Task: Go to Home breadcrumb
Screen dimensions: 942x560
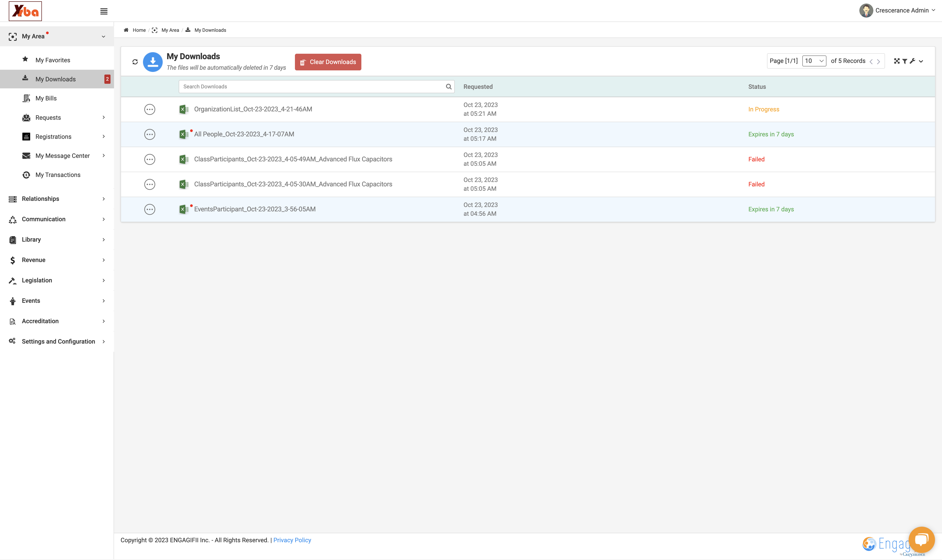Action: point(139,30)
